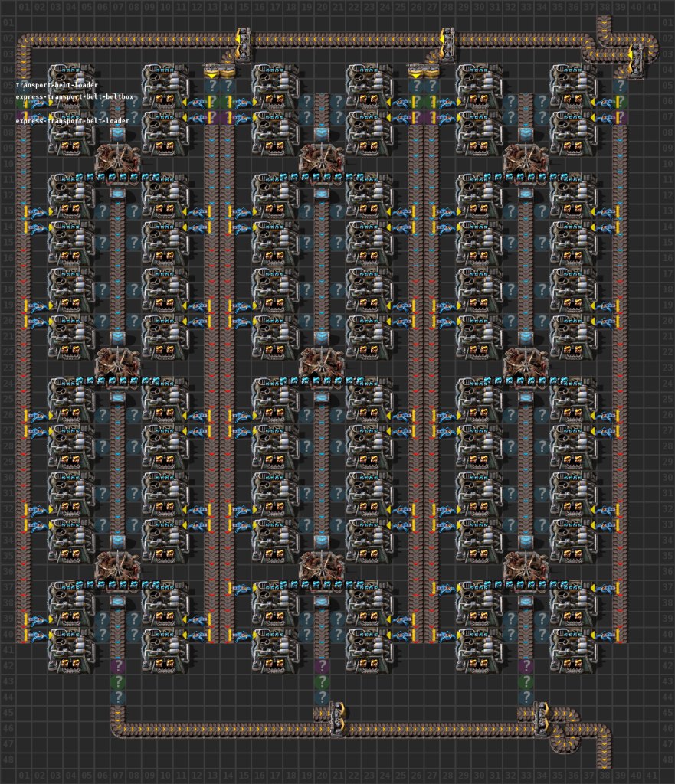The image size is (675, 784).
Task: Click the purple question-mark icon, column 20 row 42
Action: pyautogui.click(x=323, y=666)
